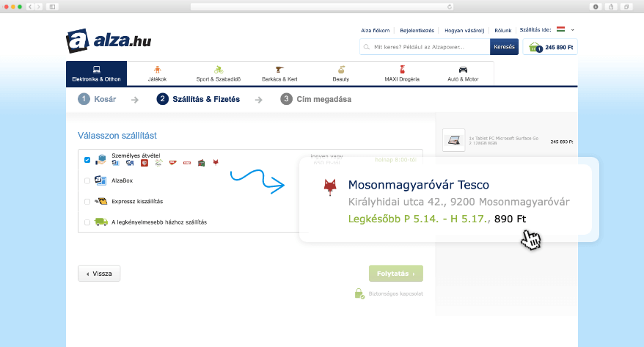Click the Legkésőbb P 5.14. - H 5.17. text
This screenshot has width=644, height=347.
[x=419, y=219]
